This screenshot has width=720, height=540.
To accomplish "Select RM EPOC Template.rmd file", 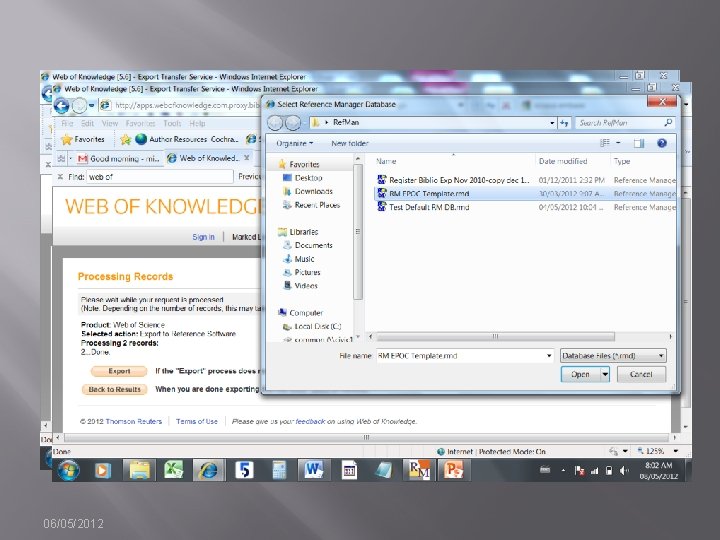I will point(525,194).
